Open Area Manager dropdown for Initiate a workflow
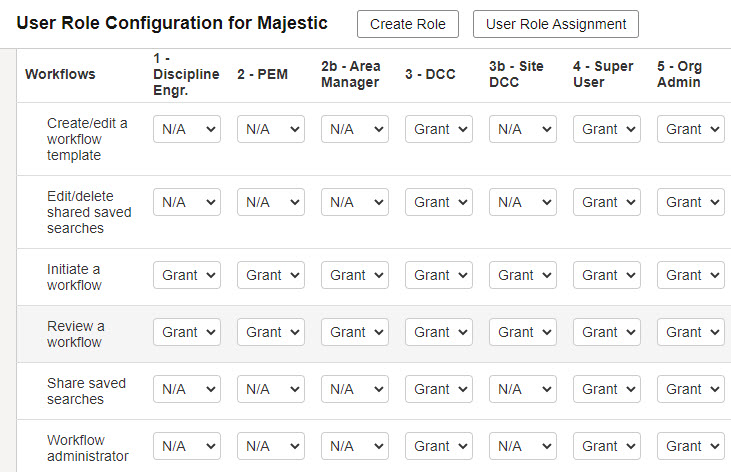The image size is (731, 472). click(355, 275)
